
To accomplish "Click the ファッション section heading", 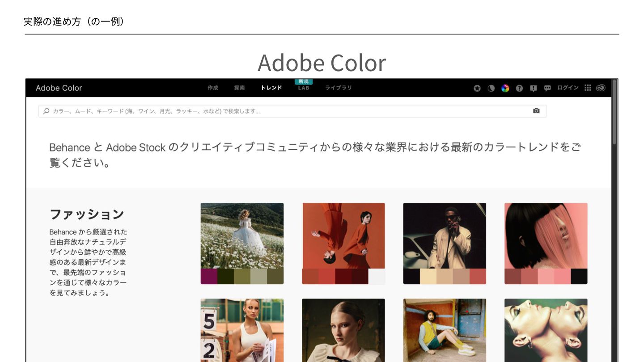I will point(87,214).
